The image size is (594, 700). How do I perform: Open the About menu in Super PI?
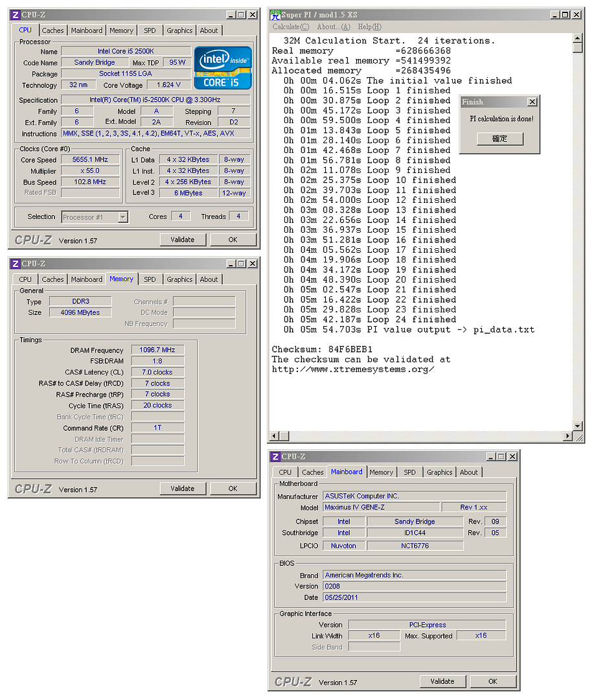tap(334, 27)
